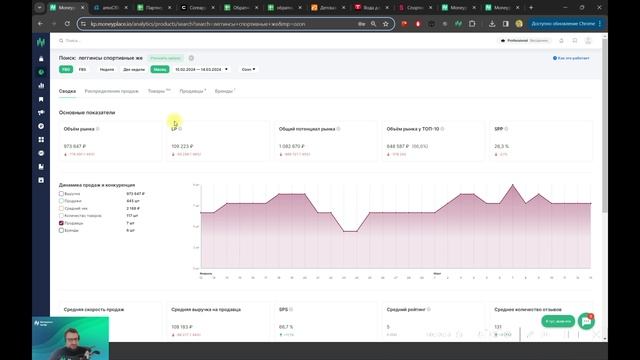
Task: Click the round sidebar icon above the grid icon
Action: coord(41,126)
